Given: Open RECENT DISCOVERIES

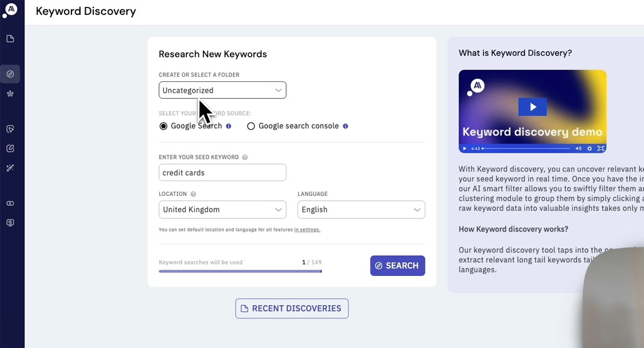Looking at the screenshot, I should [291, 309].
